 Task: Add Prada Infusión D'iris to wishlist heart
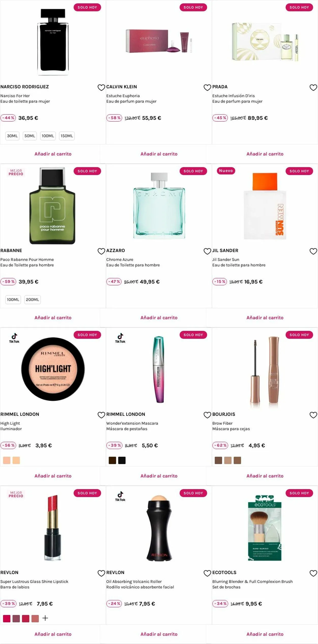313,88
